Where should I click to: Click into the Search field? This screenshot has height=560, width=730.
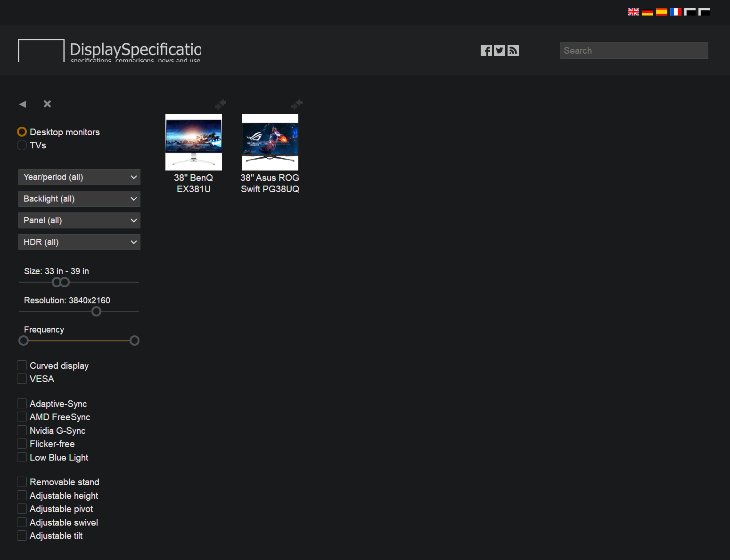tap(634, 50)
